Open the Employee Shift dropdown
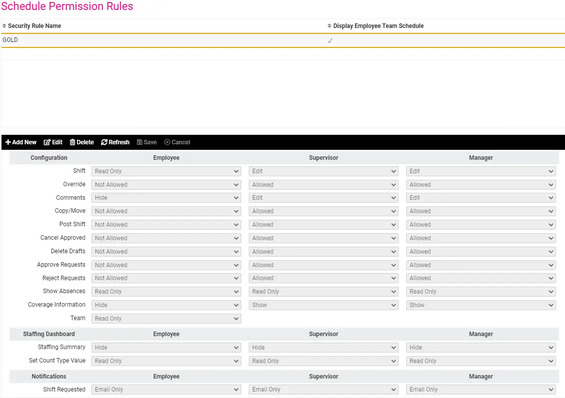 (x=166, y=171)
